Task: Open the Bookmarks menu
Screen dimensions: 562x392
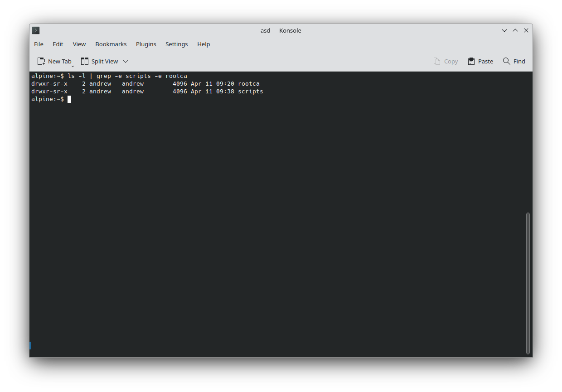Action: [111, 44]
